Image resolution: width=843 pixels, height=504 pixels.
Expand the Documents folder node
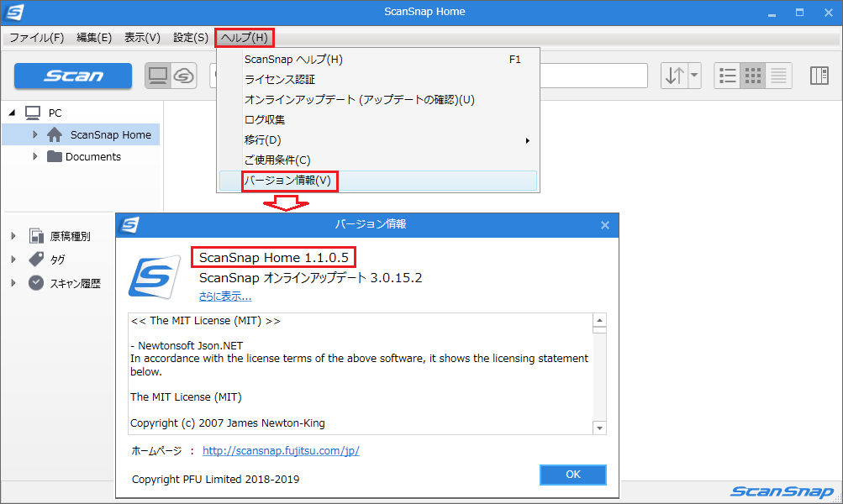[35, 156]
